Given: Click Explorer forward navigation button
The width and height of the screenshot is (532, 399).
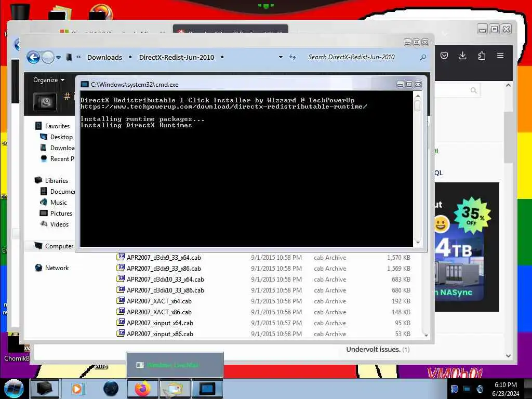Looking at the screenshot, I should (x=48, y=57).
